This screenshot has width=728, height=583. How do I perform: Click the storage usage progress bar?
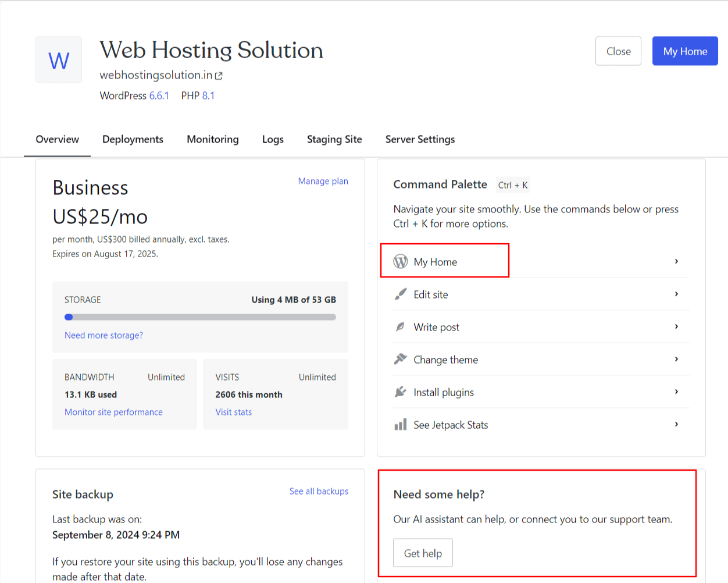200,317
